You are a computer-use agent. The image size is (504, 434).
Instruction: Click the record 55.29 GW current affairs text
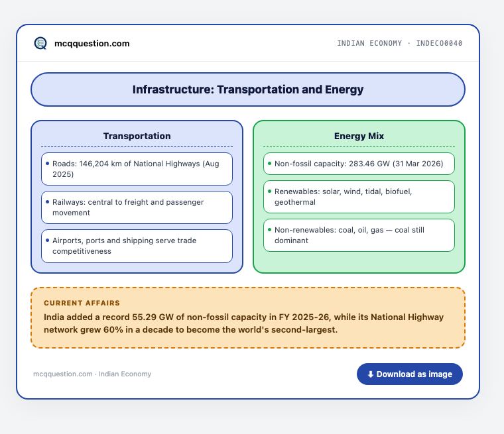point(243,323)
